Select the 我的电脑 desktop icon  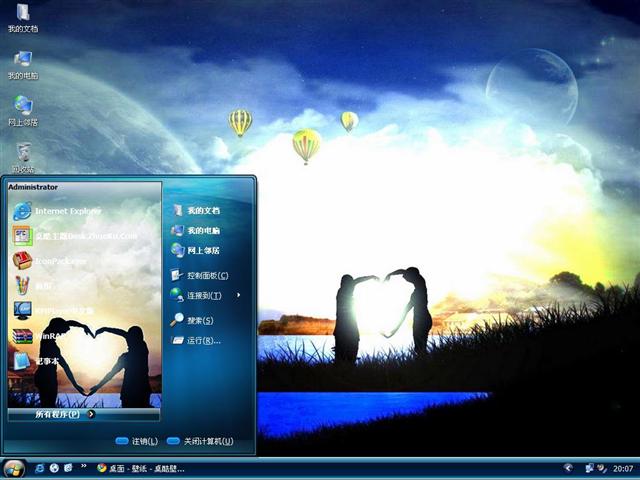(x=23, y=64)
